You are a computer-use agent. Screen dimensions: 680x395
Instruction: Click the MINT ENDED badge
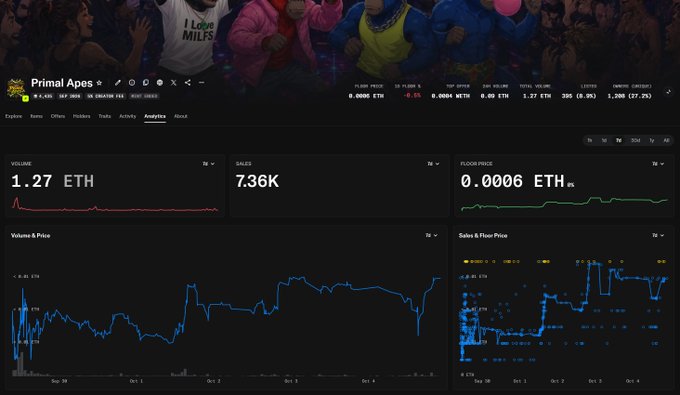144,96
